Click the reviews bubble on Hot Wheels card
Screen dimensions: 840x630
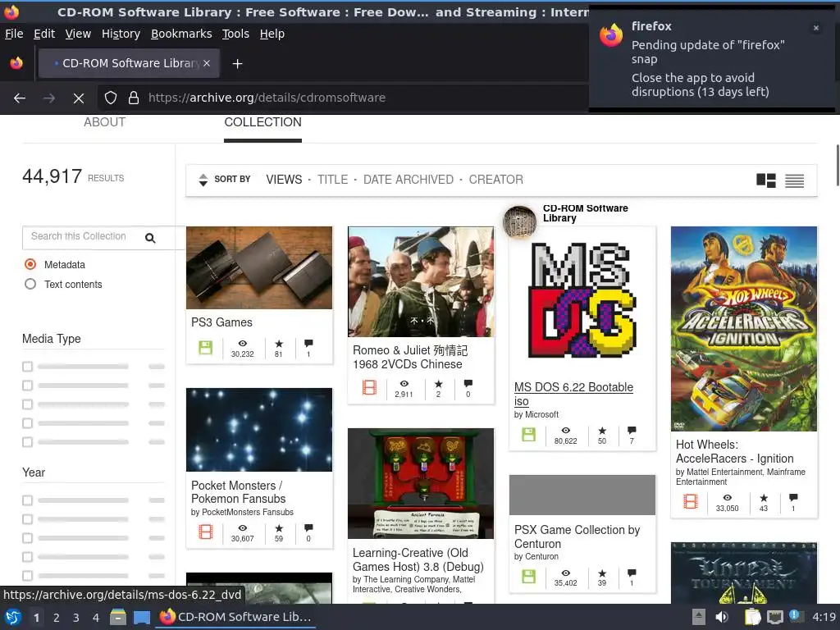(x=793, y=498)
